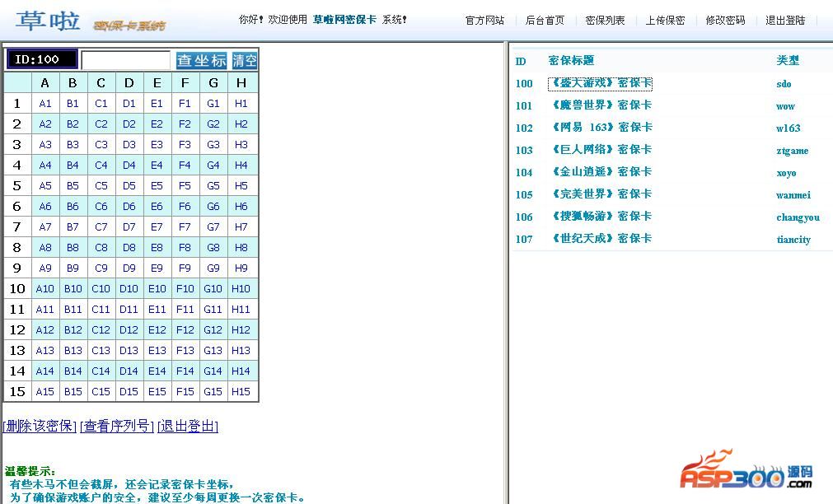Image resolution: width=833 pixels, height=504 pixels.
Task: Click the 草啦 logo in the header
Action: (x=48, y=21)
